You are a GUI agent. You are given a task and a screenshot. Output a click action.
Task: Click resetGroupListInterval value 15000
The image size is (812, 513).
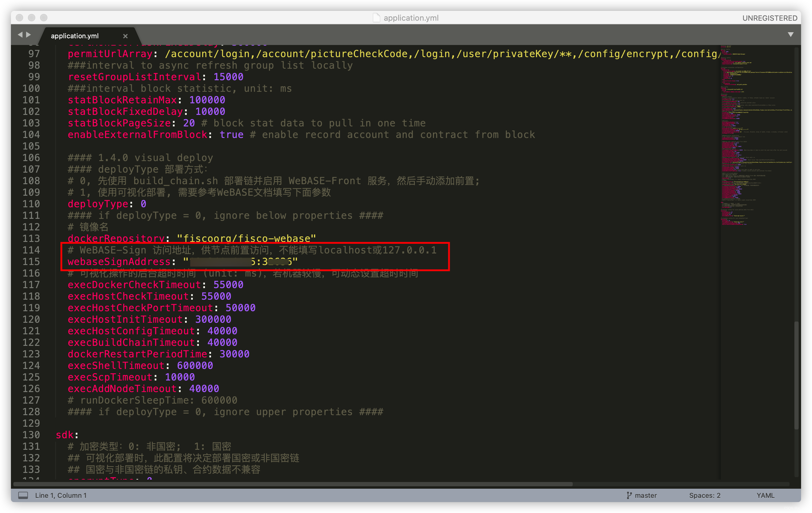[x=228, y=77]
